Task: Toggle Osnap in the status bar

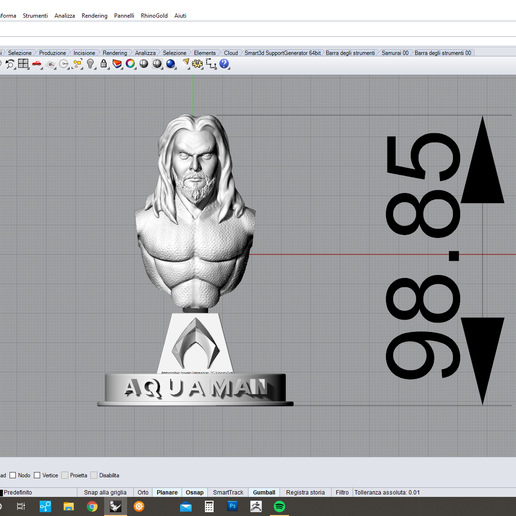Action: coord(195,492)
